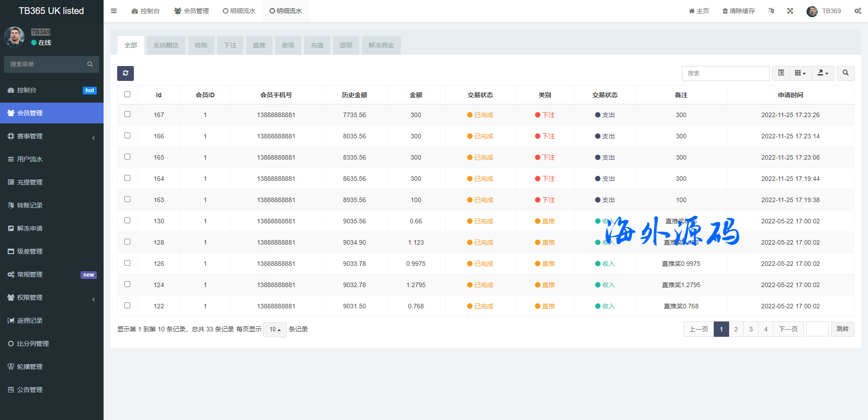Viewport: 868px width, 420px height.
Task: Click the fullscreen expand icon
Action: [x=790, y=11]
